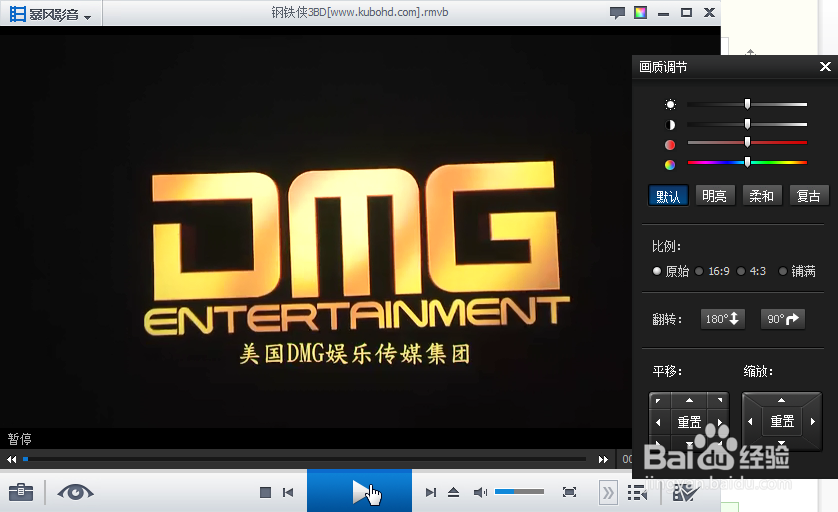
Task: Show the playlist panel
Action: point(637,493)
